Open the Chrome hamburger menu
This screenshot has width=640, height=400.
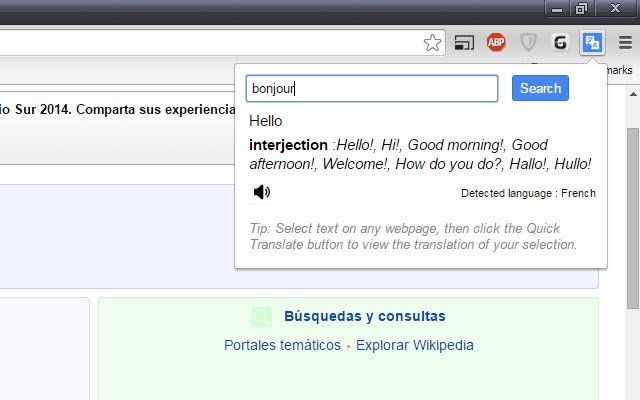coord(625,42)
